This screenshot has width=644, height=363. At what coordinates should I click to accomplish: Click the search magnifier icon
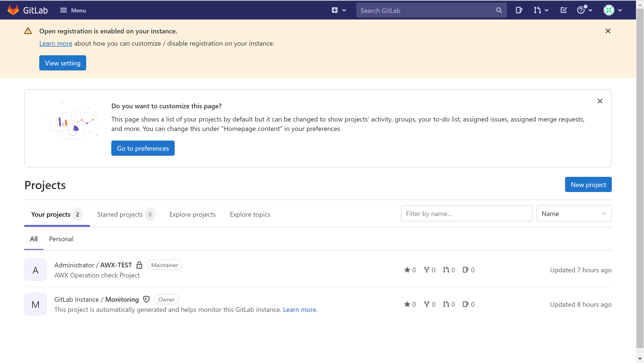(499, 10)
